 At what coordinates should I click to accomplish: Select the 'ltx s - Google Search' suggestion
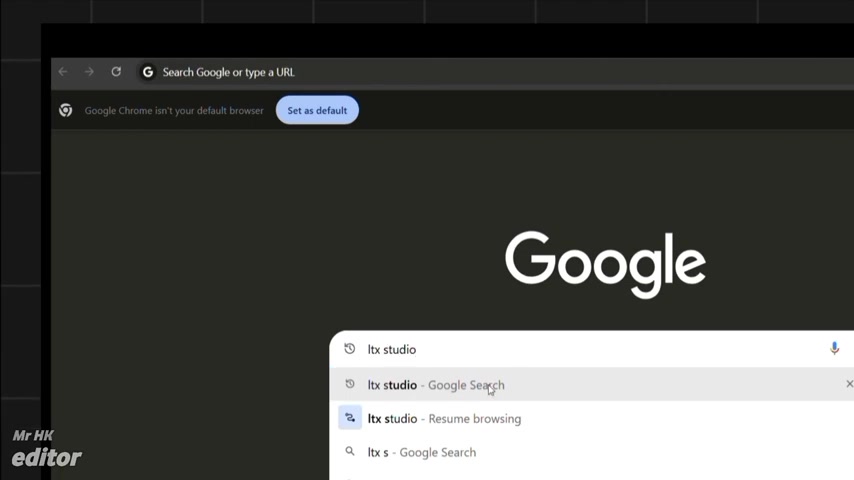[x=591, y=452]
